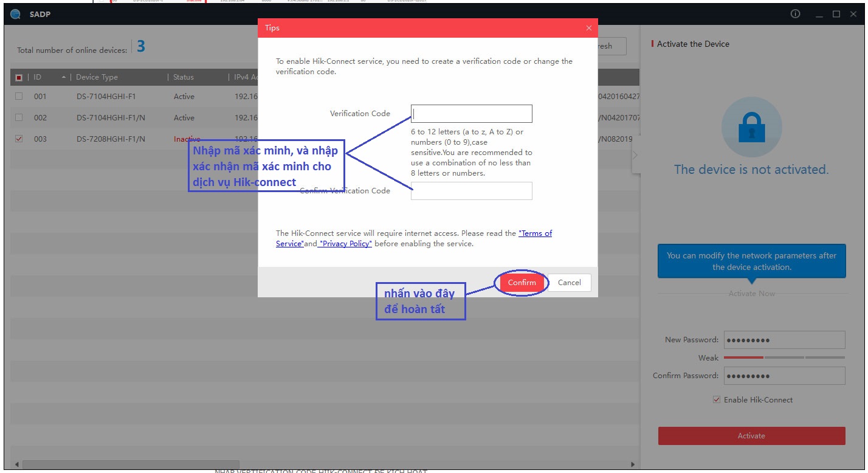The height and width of the screenshot is (473, 868).
Task: Click the padlock icon in activation panel
Action: 751,128
